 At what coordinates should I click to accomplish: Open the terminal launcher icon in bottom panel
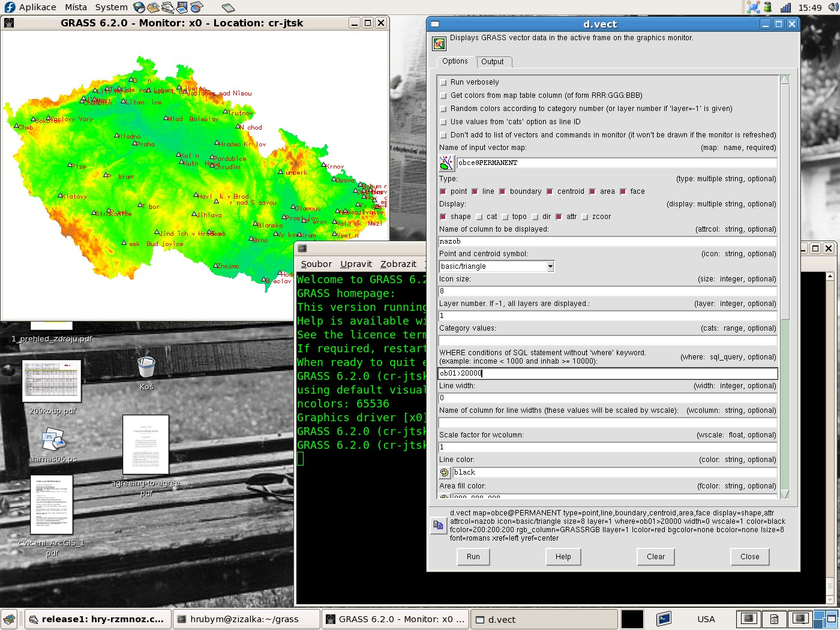664,619
